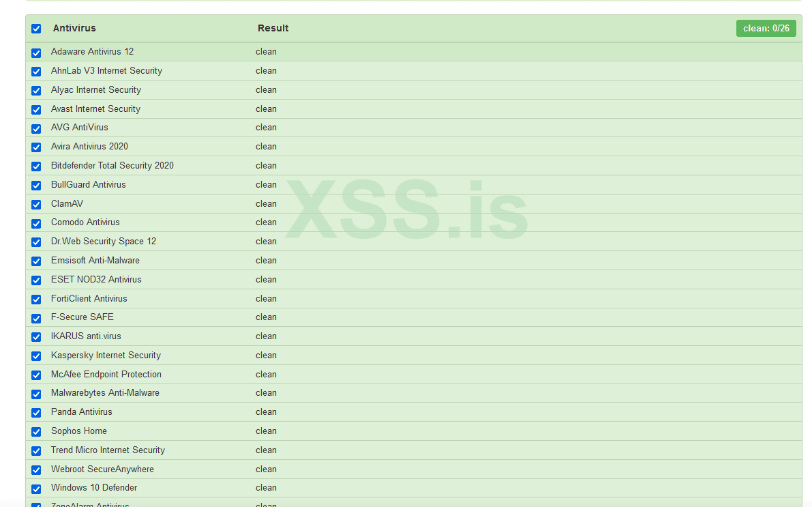812x507 pixels.
Task: Click the clean result for Malwarebytes Anti-Malware
Action: [266, 393]
